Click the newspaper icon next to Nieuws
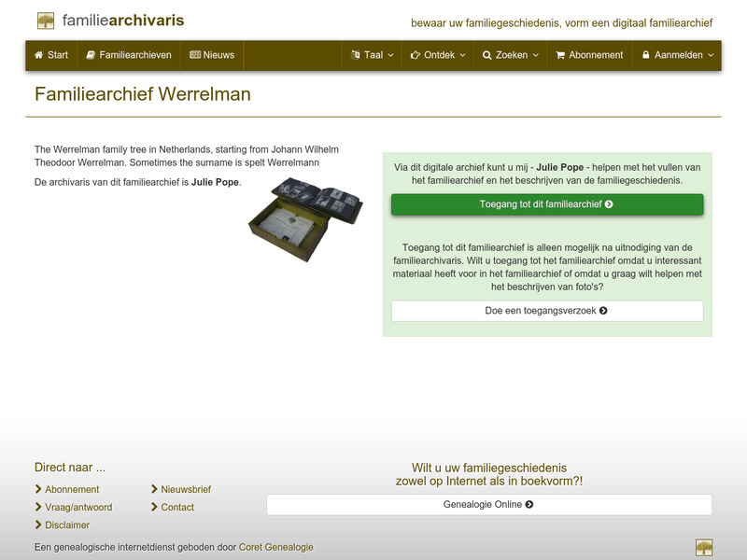 tap(194, 55)
